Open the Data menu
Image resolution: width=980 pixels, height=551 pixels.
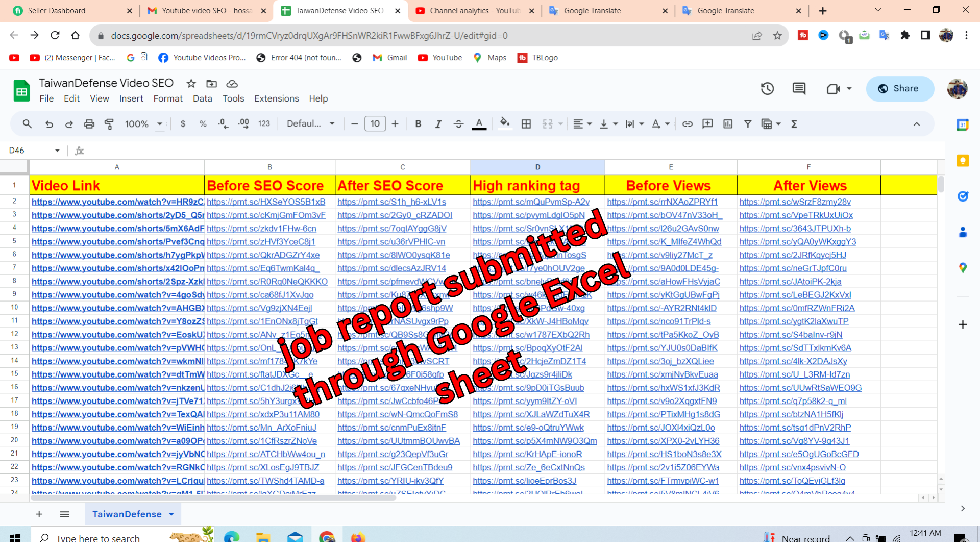(202, 99)
